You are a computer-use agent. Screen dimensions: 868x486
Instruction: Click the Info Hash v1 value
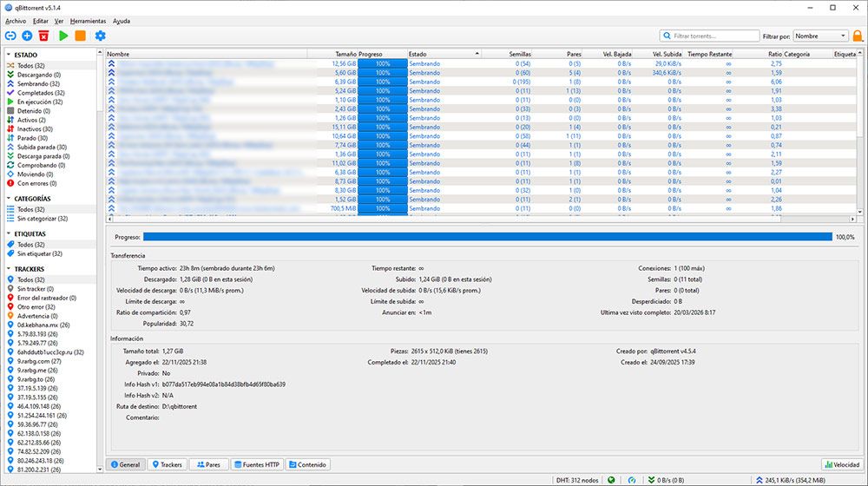point(224,384)
